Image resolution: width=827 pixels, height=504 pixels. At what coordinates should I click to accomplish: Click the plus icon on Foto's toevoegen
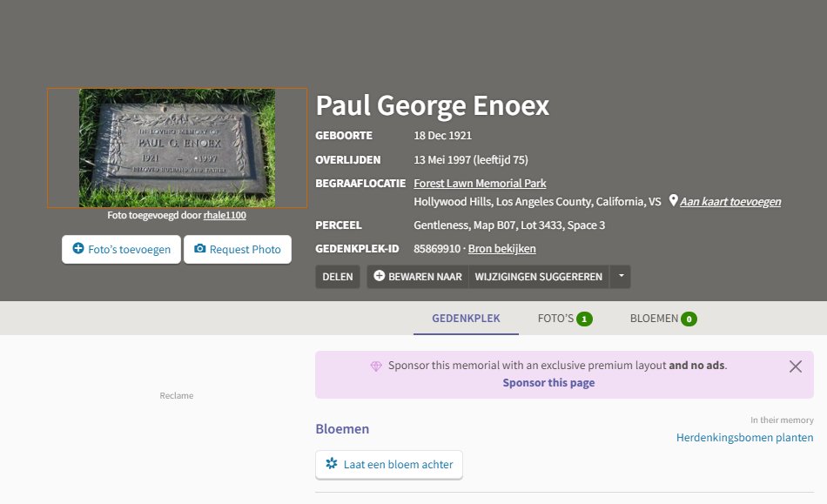[x=78, y=249]
